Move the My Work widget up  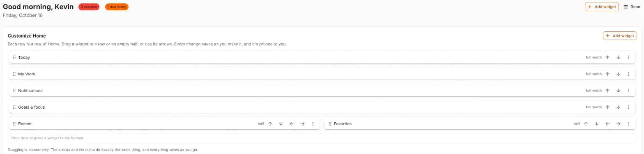coord(607,74)
